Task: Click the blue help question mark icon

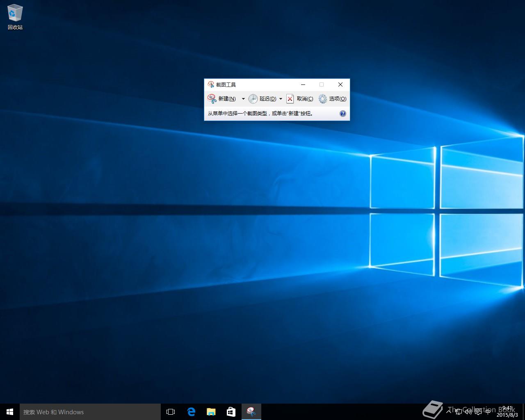Action: (x=343, y=114)
